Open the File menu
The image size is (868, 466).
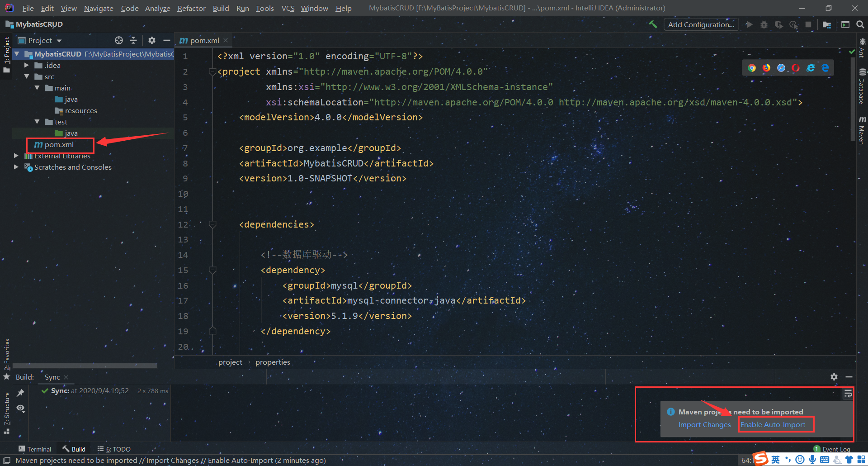pyautogui.click(x=28, y=8)
